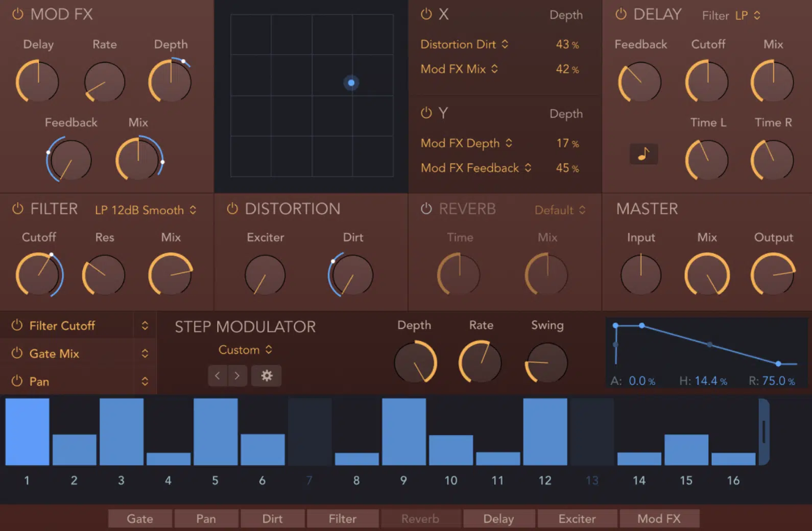
Task: Click the Delay Time R knob
Action: click(x=772, y=160)
